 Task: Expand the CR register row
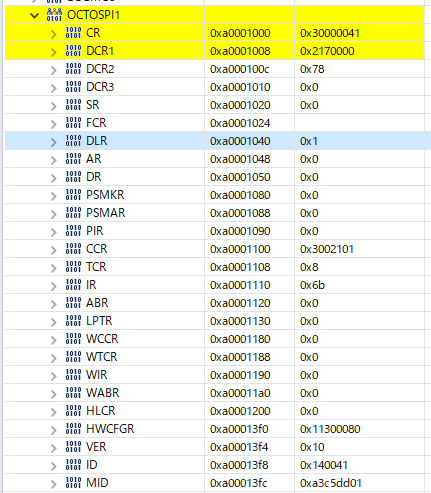pyautogui.click(x=53, y=34)
